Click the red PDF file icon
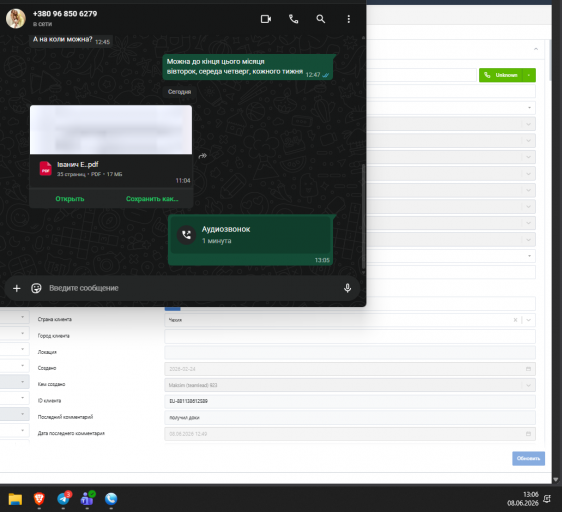The image size is (562, 512). tap(46, 169)
